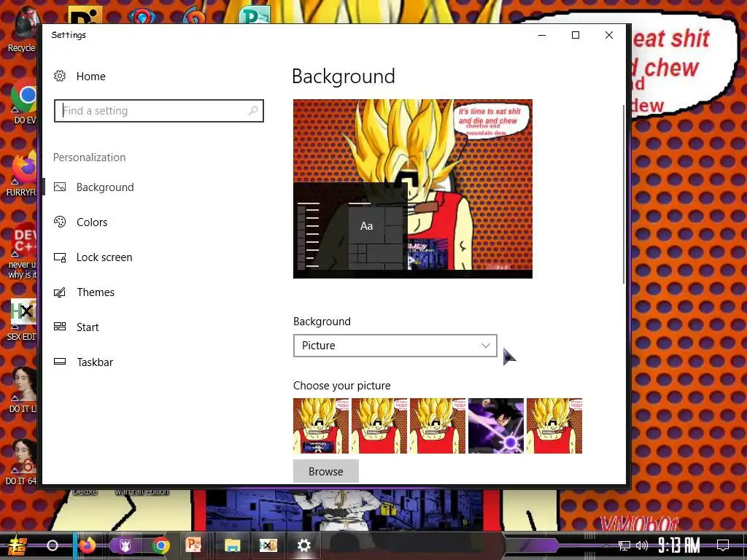Click the Cortana circle on the taskbar

[x=53, y=545]
